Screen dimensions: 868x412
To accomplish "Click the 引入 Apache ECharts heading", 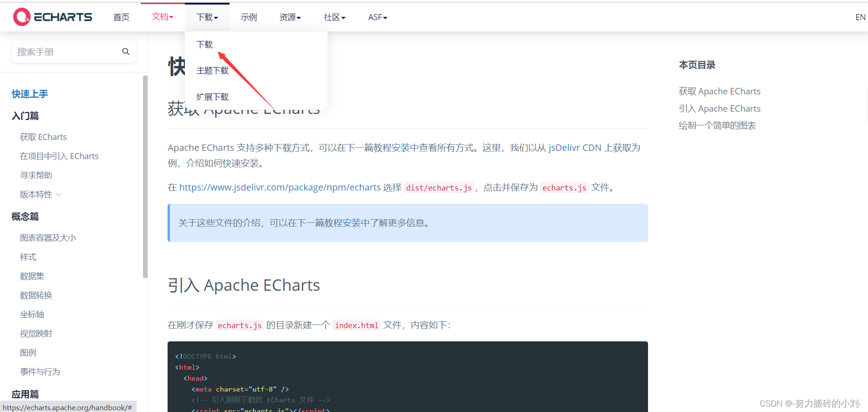I will point(244,285).
